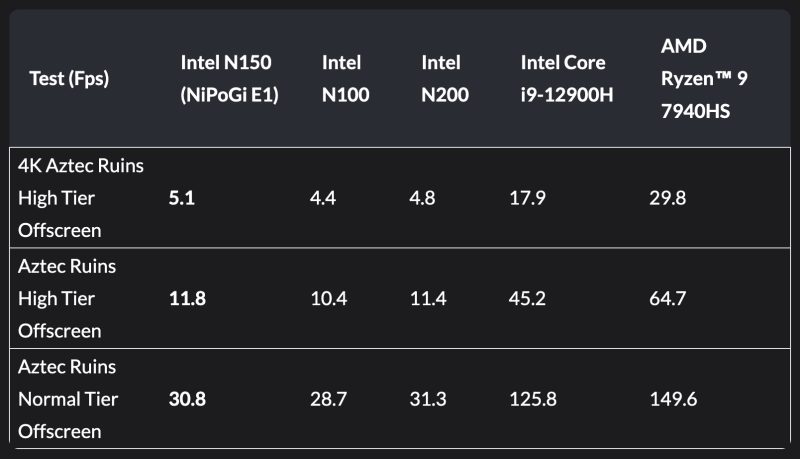Select the 4.4 value cell

click(323, 198)
